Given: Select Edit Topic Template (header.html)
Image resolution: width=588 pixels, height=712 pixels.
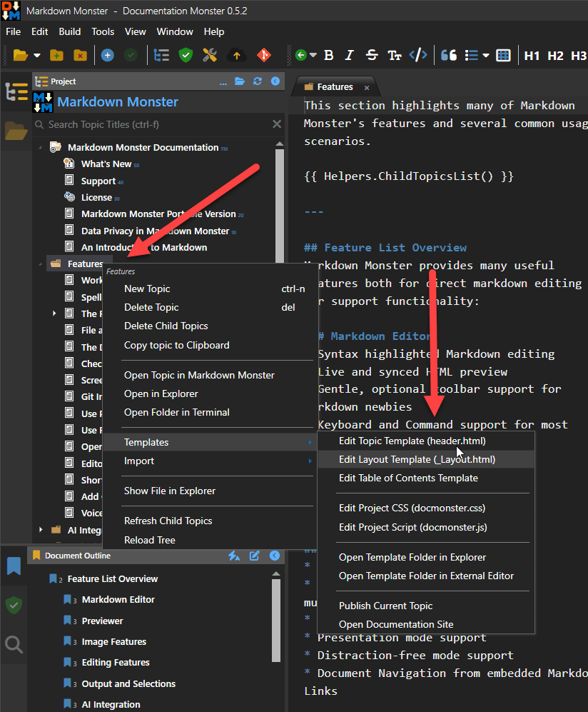Looking at the screenshot, I should pyautogui.click(x=426, y=441).
